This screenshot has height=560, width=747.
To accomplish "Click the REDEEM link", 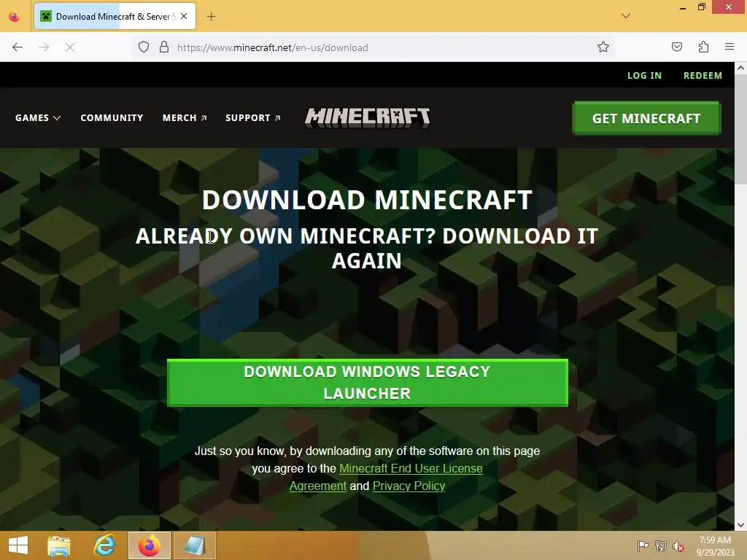I will [x=703, y=75].
